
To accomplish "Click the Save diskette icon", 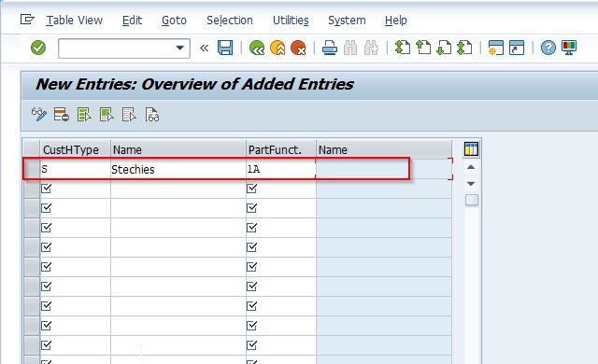I will [225, 48].
